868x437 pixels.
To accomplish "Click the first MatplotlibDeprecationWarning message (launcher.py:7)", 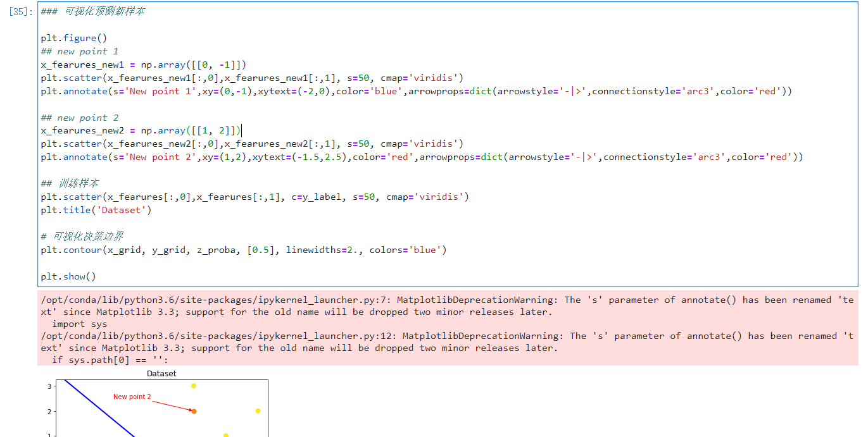I will tap(446, 306).
